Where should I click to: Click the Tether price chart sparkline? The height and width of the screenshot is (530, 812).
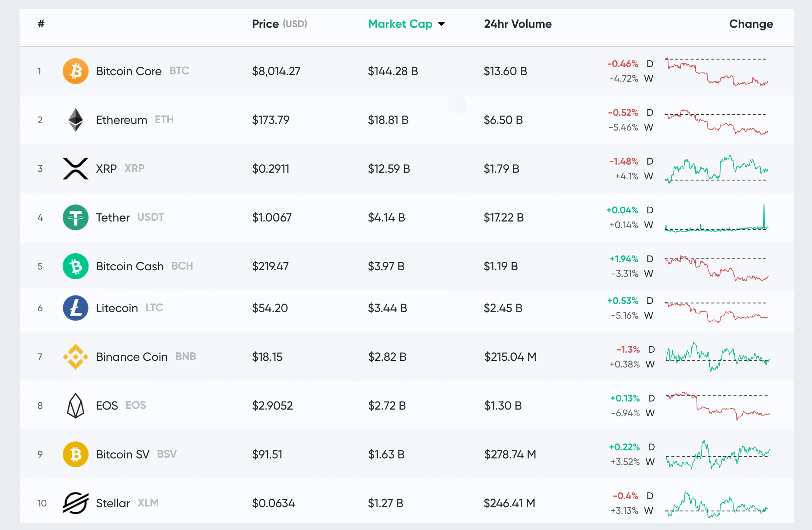717,218
